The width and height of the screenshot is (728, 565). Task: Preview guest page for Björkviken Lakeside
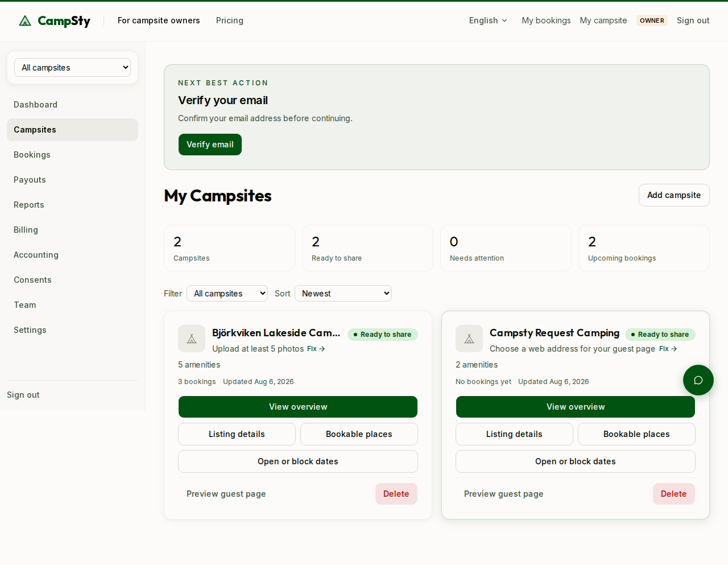point(226,494)
